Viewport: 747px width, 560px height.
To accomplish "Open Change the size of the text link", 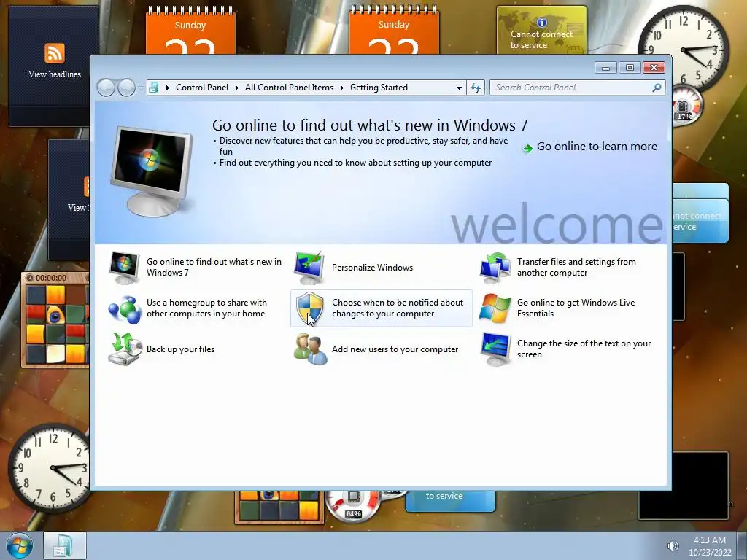I will (x=584, y=349).
